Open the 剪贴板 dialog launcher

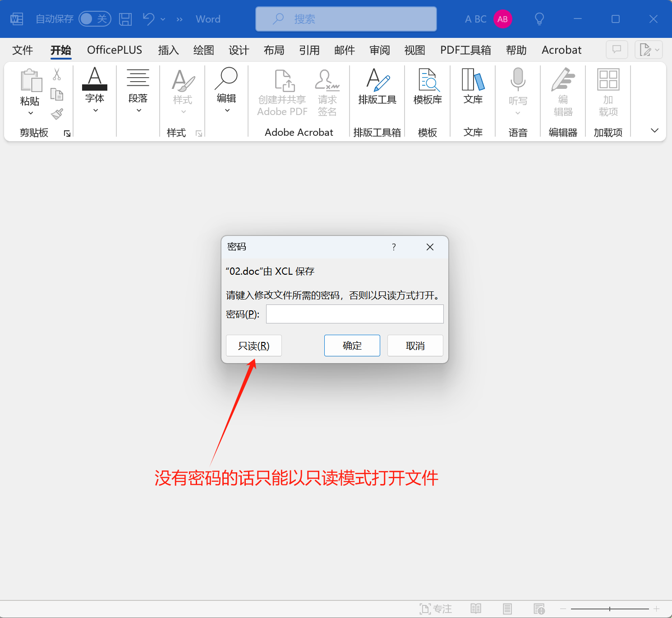[66, 133]
